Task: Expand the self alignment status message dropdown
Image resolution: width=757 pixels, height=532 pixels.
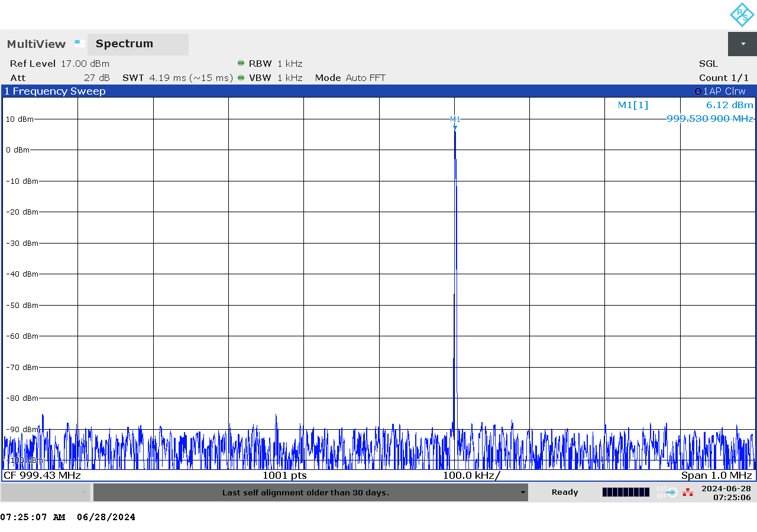Action: [x=523, y=492]
